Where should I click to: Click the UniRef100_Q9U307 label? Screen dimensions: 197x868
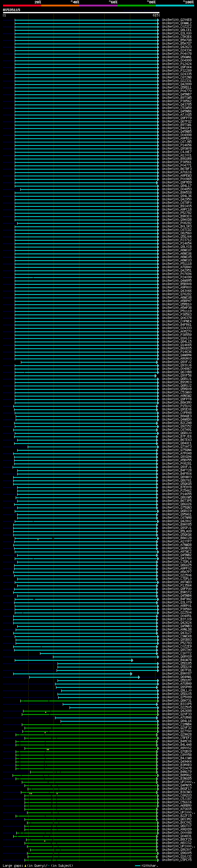(x=177, y=850)
